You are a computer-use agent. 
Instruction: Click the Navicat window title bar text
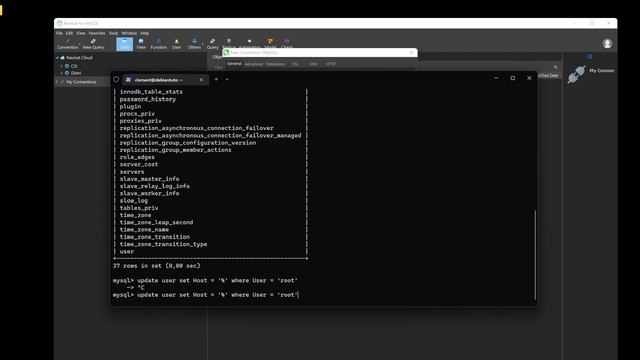pos(81,23)
